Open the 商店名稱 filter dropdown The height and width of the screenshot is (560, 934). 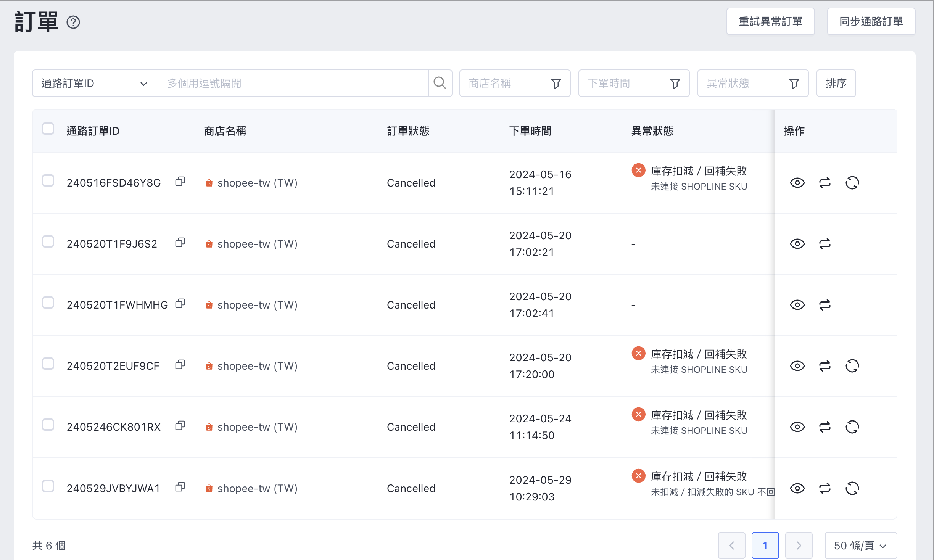click(515, 83)
